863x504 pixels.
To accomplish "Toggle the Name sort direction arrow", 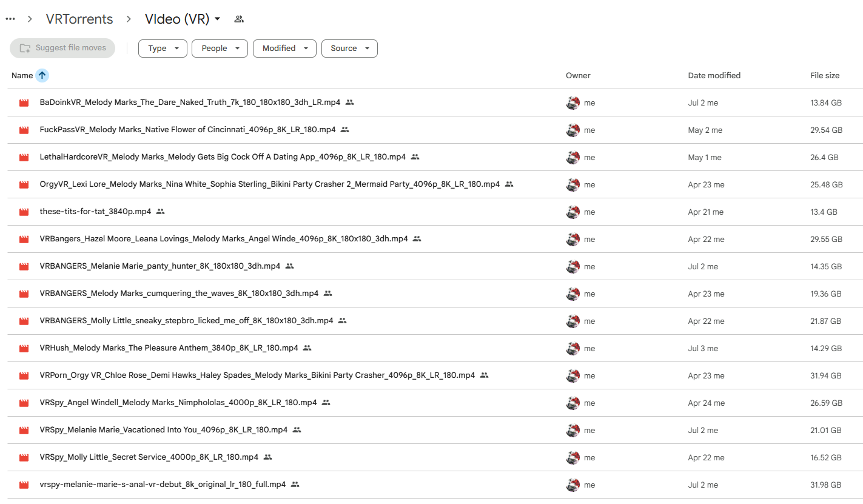I will pyautogui.click(x=42, y=75).
